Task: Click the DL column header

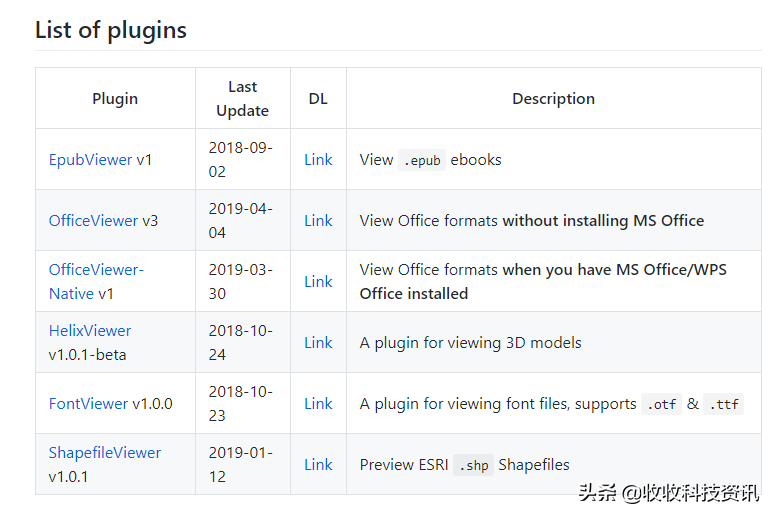Action: 318,98
